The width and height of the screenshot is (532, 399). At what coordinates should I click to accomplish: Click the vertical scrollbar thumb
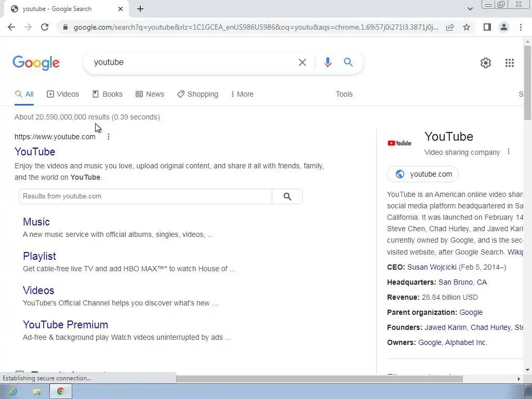[x=527, y=83]
